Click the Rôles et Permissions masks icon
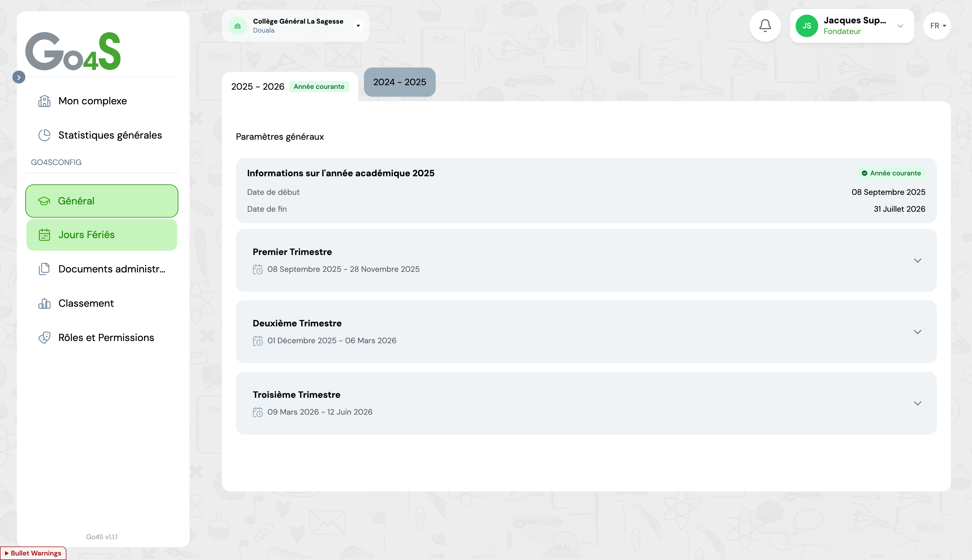This screenshot has width=972, height=560. tap(44, 337)
